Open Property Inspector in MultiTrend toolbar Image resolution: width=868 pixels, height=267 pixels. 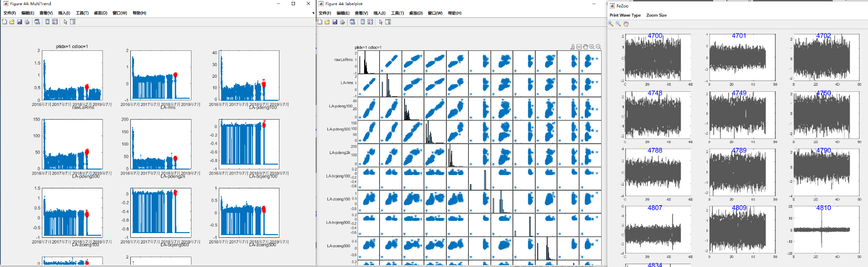click(73, 22)
